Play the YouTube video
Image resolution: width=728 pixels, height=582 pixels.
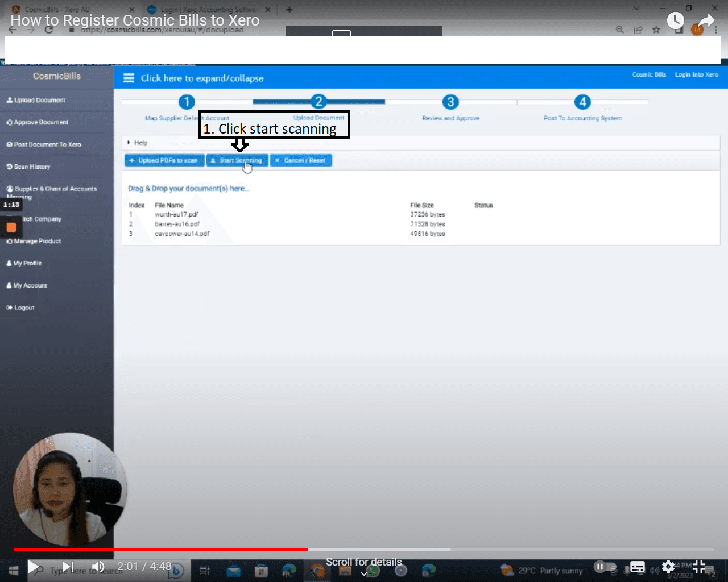34,567
